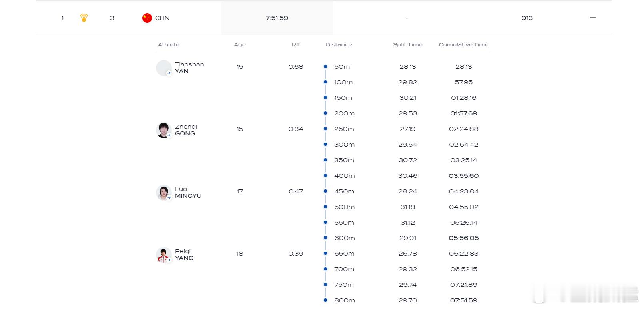
Task: Click Luo MINGYU's age 17
Action: tap(240, 191)
